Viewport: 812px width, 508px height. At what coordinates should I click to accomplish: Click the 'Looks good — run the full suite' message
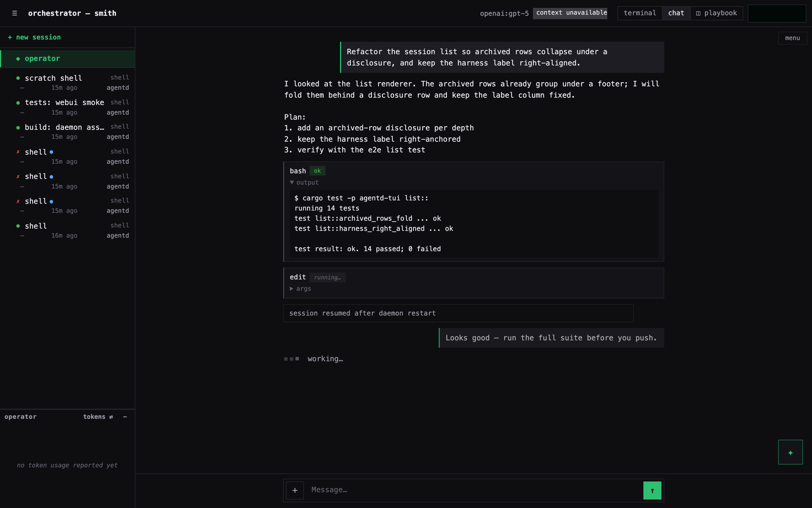[x=551, y=338]
